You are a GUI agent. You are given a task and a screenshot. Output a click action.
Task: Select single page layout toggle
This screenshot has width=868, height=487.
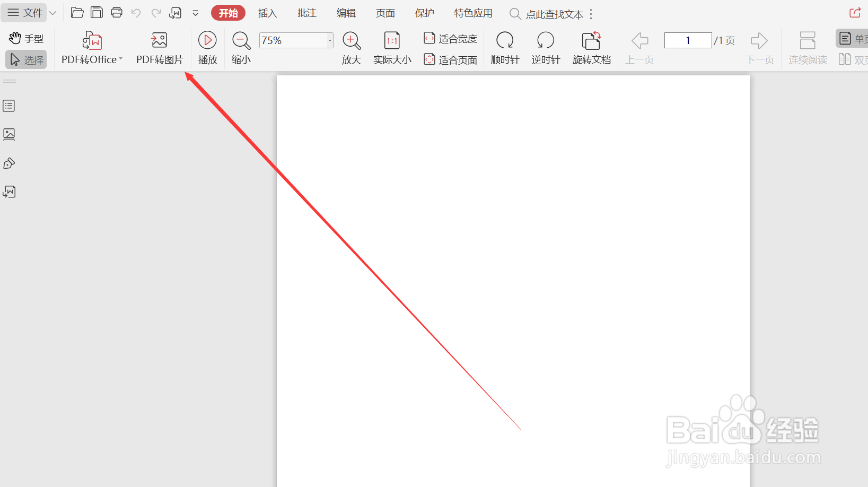[852, 38]
